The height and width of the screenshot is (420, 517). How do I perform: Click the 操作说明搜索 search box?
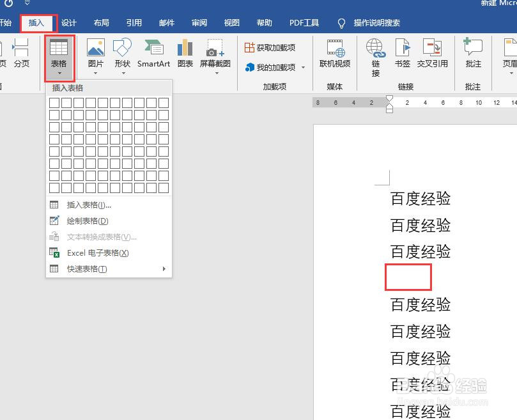377,23
